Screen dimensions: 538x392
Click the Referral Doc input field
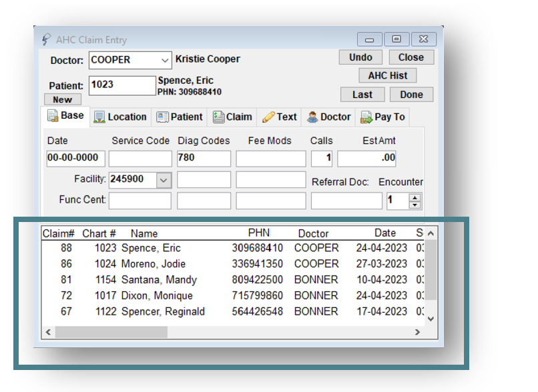[346, 201]
